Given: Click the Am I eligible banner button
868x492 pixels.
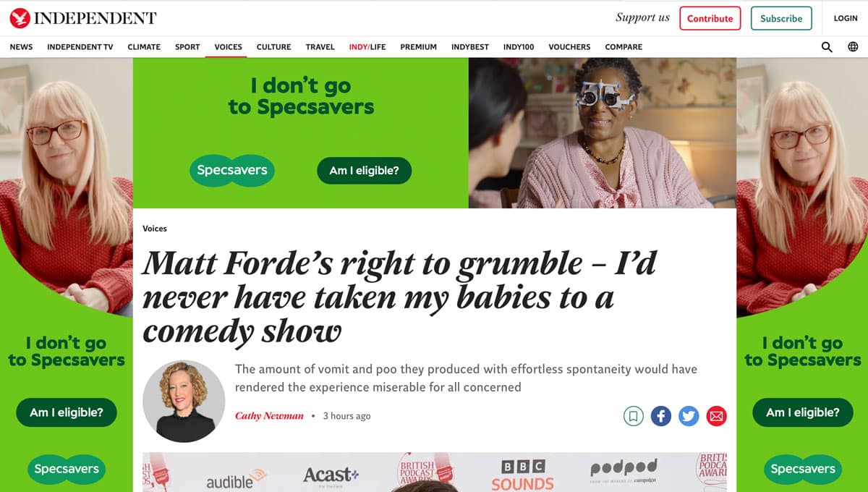Looking at the screenshot, I should click(x=365, y=171).
